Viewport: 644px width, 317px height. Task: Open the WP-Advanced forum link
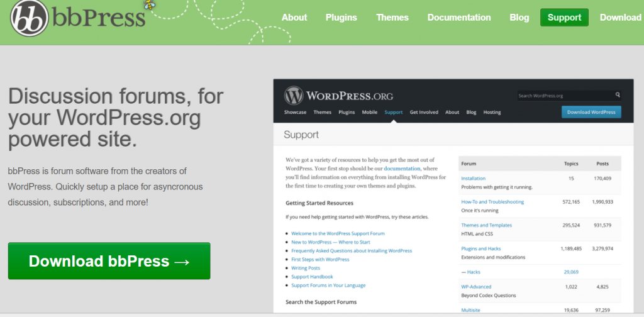(476, 287)
